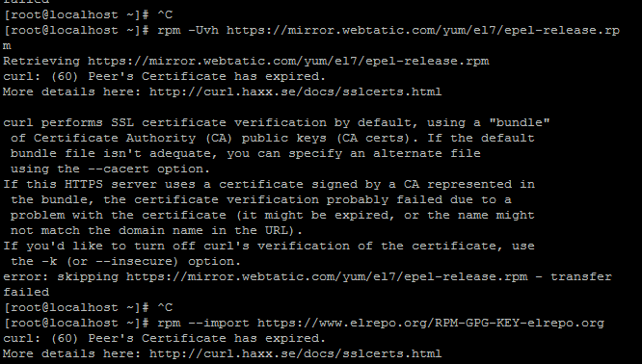Click the elrepo.org RPM-GPG-KEY URL
642x364 pixels.
click(x=431, y=324)
